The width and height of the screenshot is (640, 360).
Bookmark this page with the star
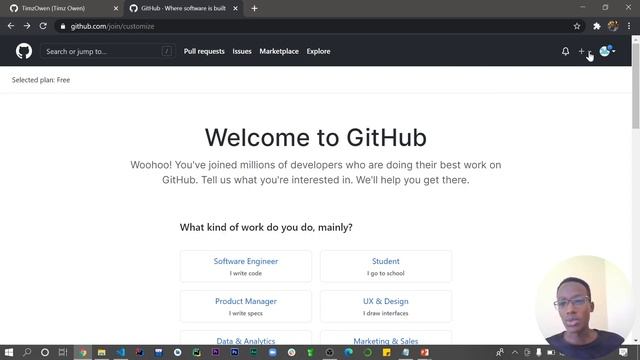pyautogui.click(x=577, y=26)
